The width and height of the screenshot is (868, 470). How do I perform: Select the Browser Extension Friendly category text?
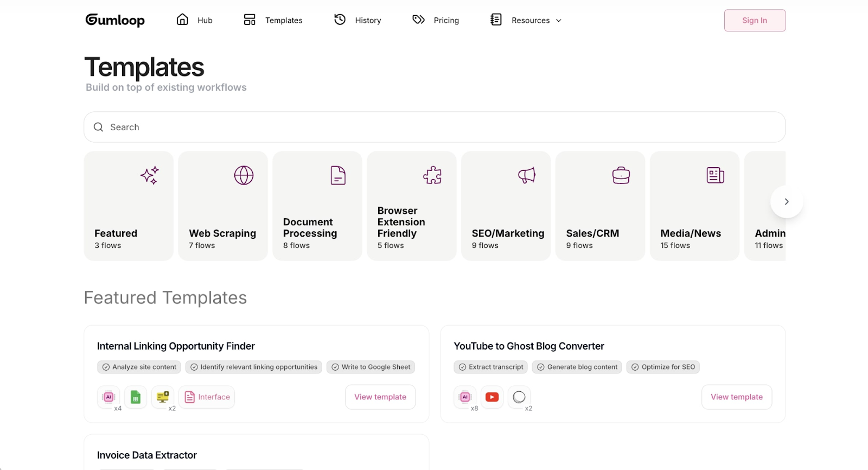click(401, 222)
